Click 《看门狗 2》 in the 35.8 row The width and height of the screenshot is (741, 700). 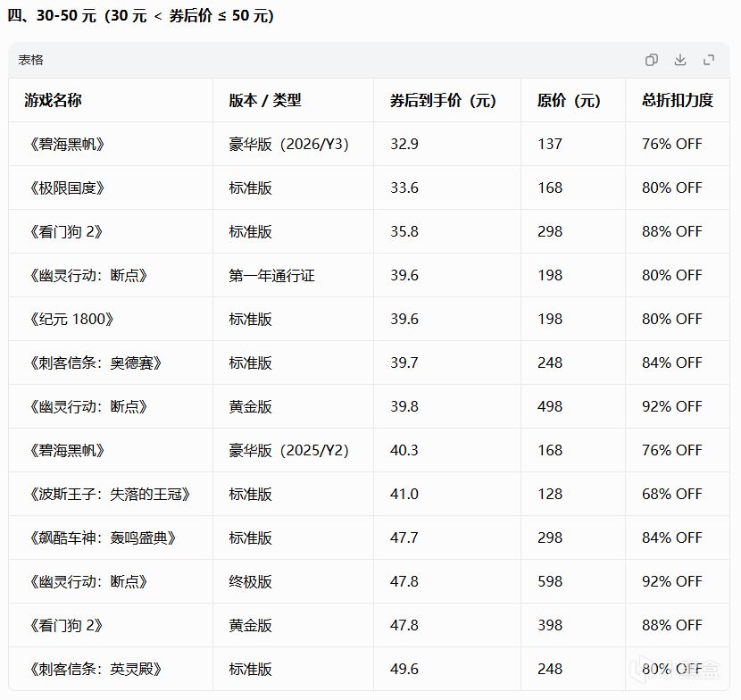(x=66, y=231)
